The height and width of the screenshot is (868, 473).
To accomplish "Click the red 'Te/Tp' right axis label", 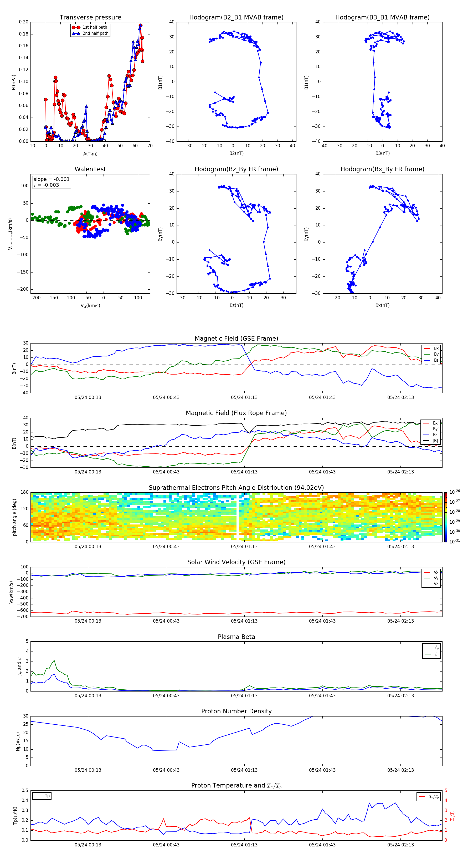I will [x=453, y=815].
